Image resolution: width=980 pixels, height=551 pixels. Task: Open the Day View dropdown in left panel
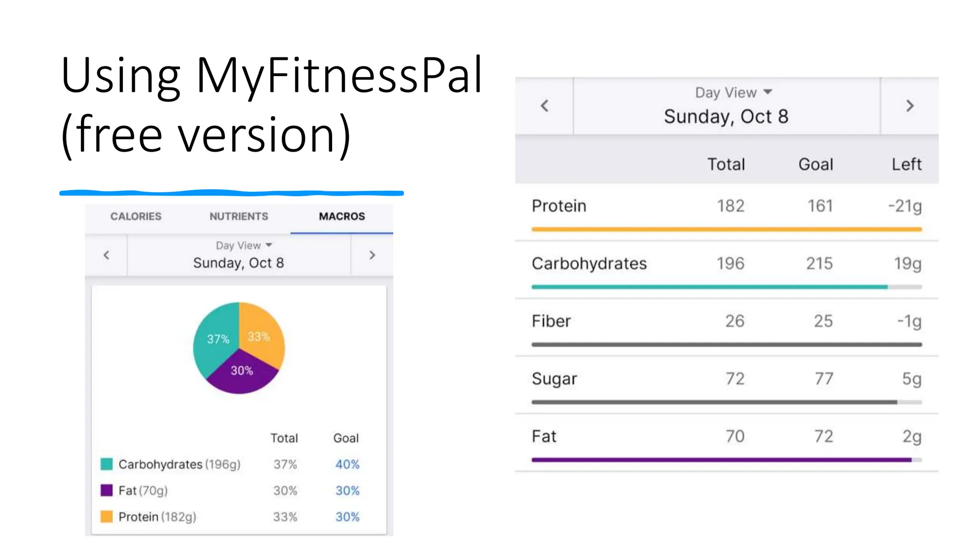(244, 245)
